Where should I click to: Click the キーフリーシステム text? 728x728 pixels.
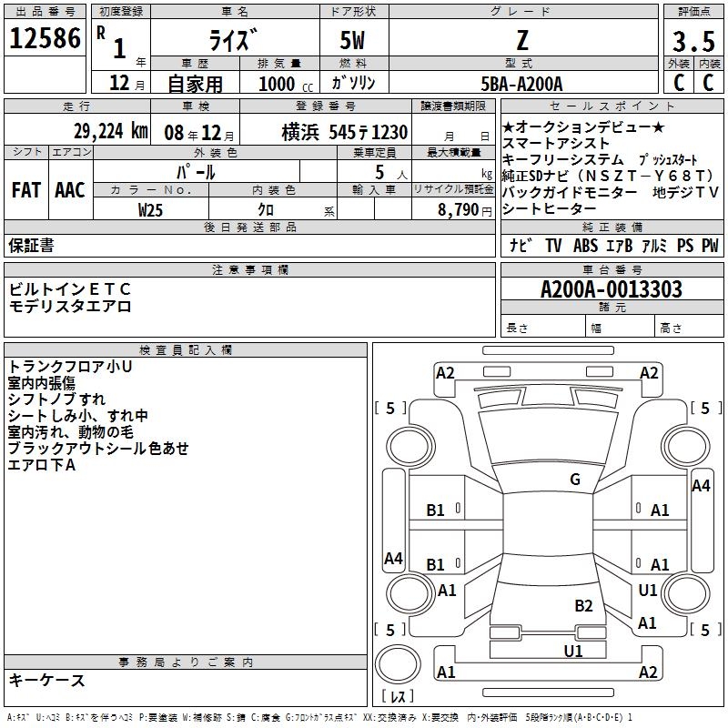[x=562, y=160]
